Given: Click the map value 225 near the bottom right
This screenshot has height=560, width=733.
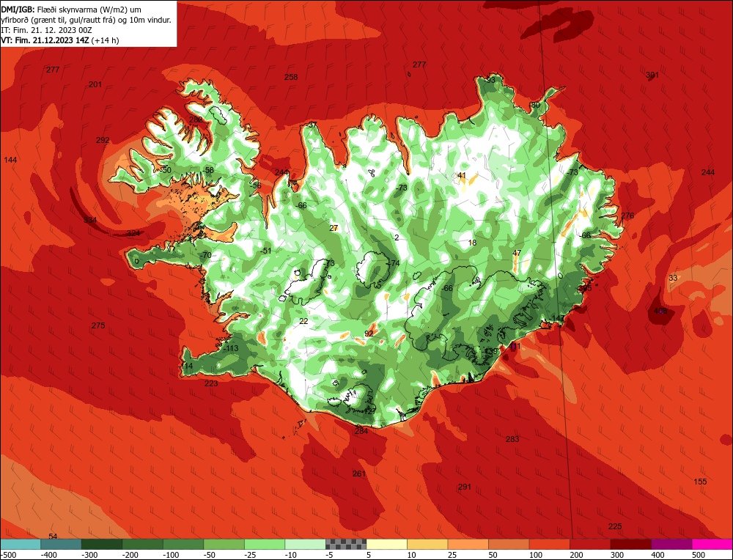Looking at the screenshot, I should (x=615, y=526).
